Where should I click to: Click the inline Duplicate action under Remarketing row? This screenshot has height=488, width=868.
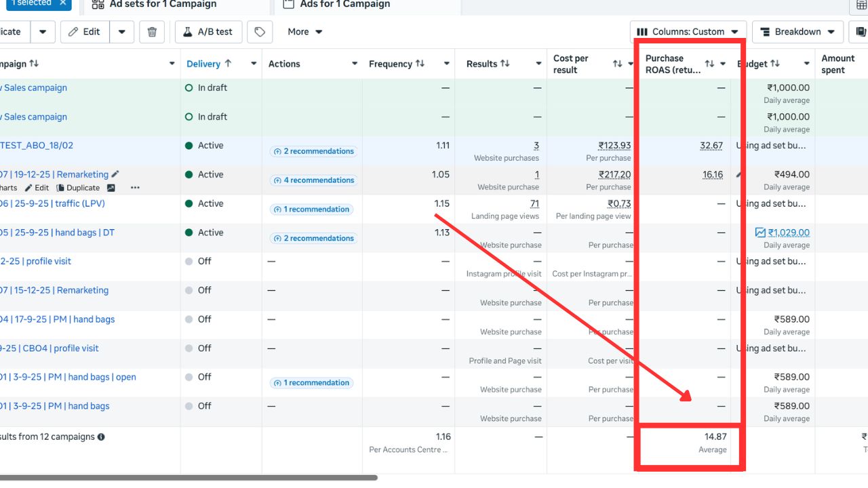(x=78, y=188)
